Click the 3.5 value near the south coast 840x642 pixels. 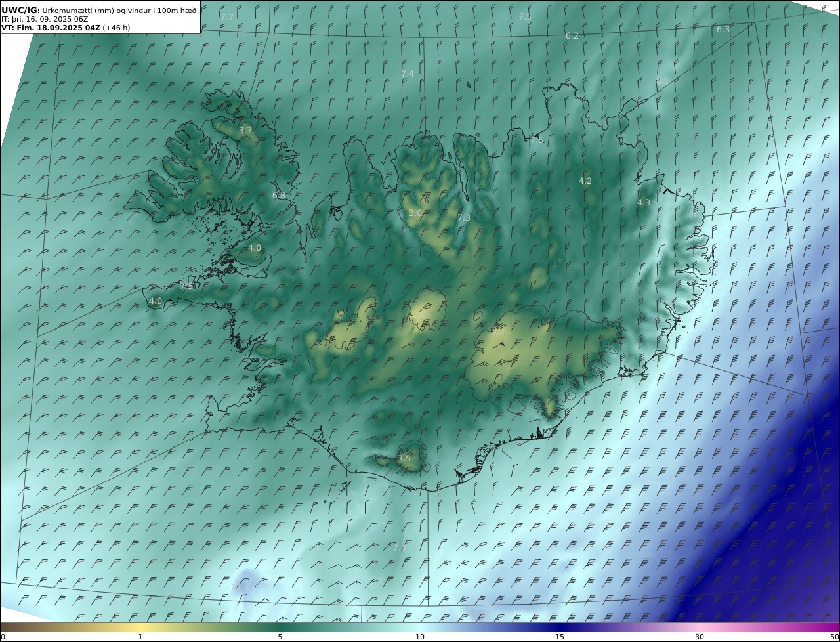[x=404, y=459]
